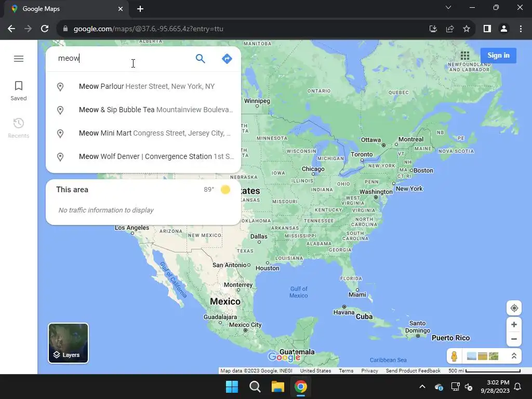Open the Saved places panel
This screenshot has width=532, height=399.
(x=19, y=91)
